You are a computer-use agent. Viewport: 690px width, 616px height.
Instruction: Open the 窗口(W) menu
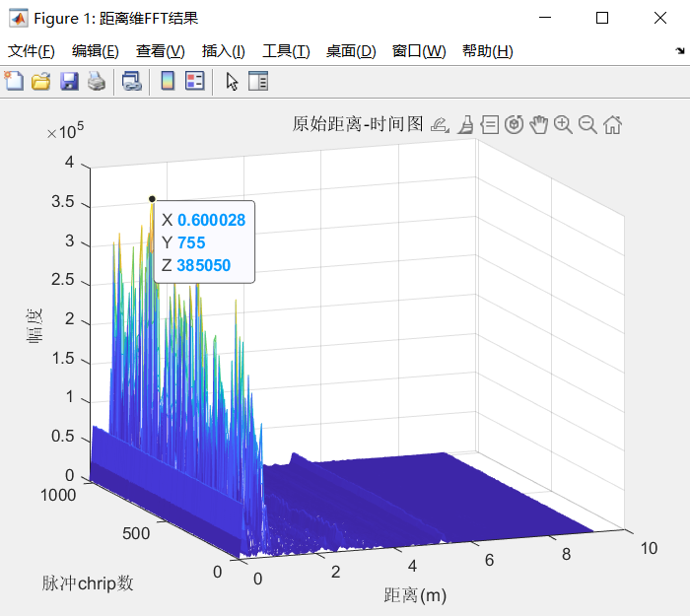tap(419, 51)
